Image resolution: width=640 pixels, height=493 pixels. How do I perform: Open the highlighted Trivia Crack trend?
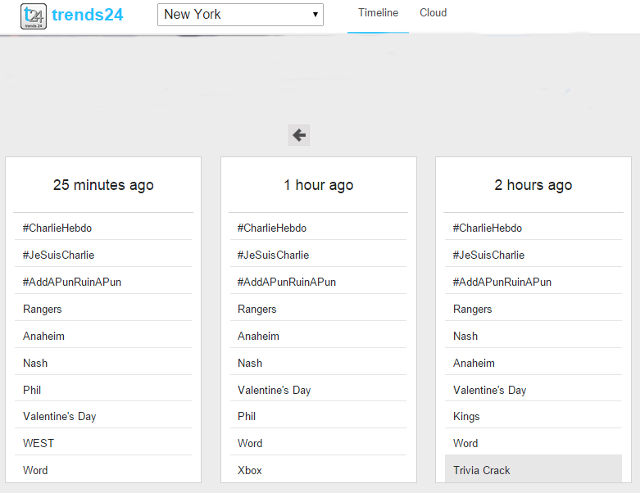click(533, 470)
